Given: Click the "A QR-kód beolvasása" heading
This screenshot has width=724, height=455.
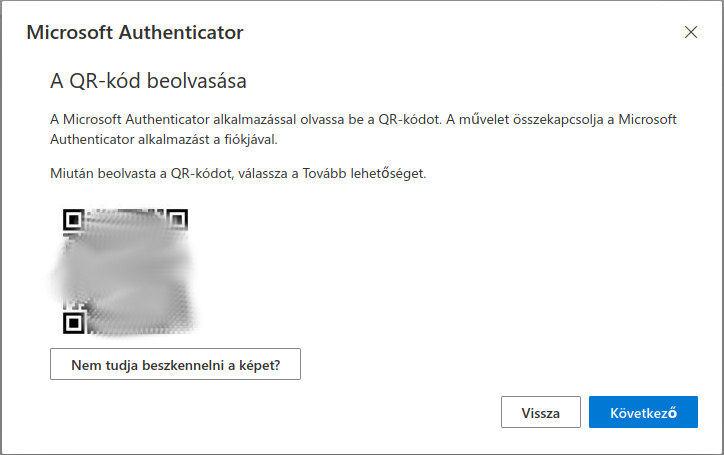Looking at the screenshot, I should (148, 79).
